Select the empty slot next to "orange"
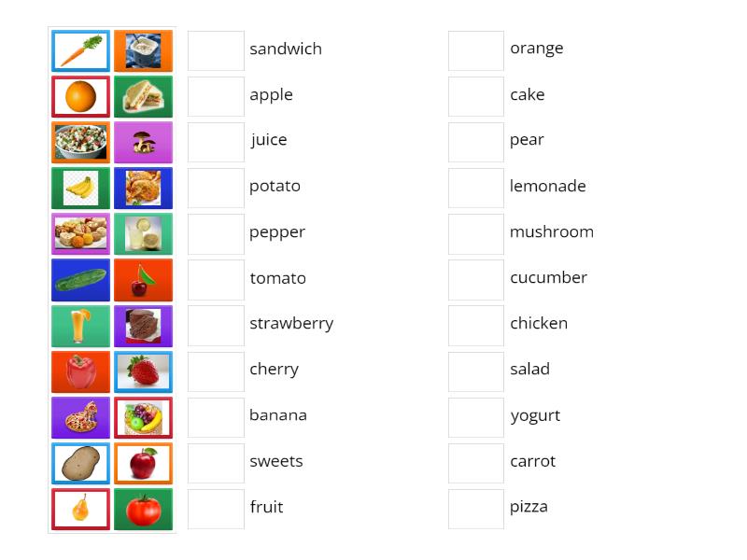 [476, 50]
